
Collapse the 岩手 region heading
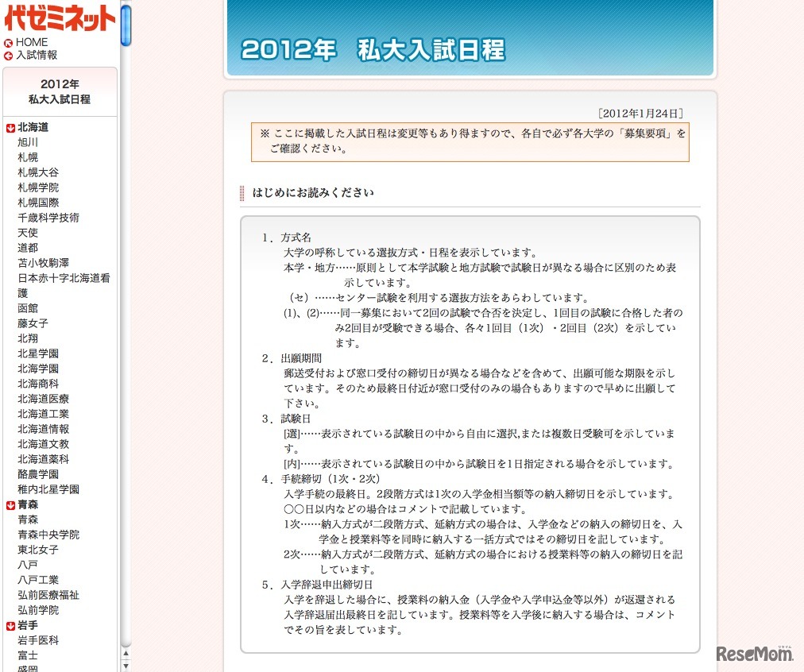click(x=28, y=625)
